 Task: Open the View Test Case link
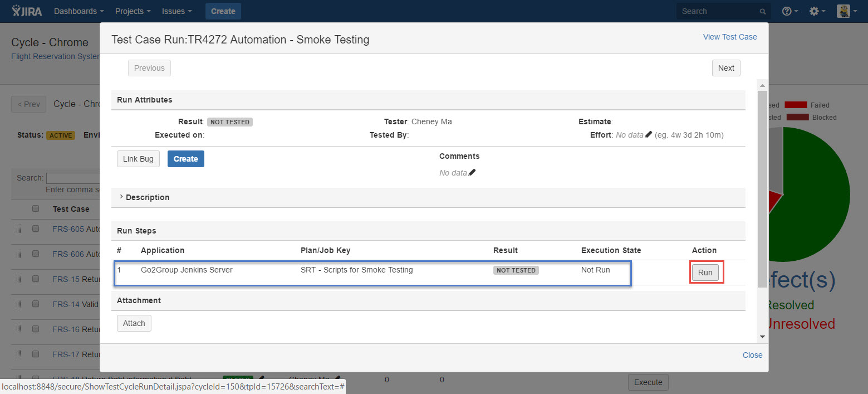pos(729,37)
